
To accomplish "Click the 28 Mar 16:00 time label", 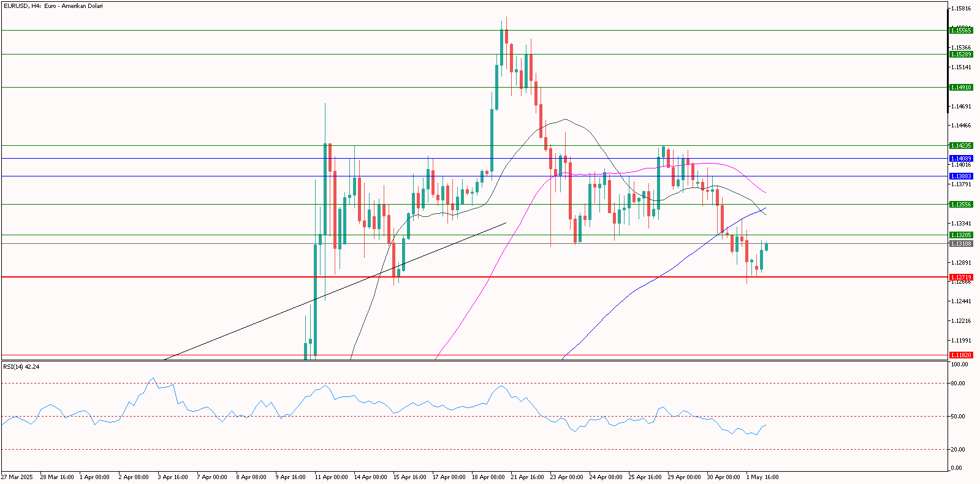I will (x=57, y=477).
